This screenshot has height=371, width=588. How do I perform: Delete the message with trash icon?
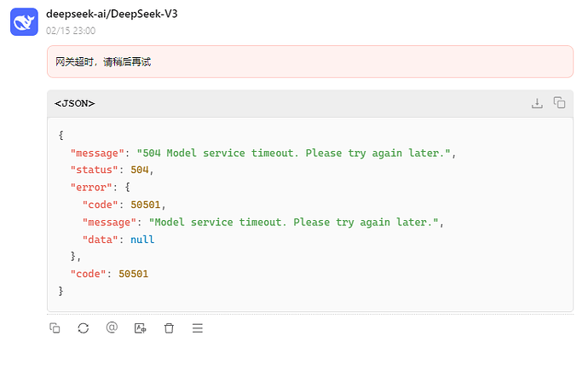coord(169,328)
